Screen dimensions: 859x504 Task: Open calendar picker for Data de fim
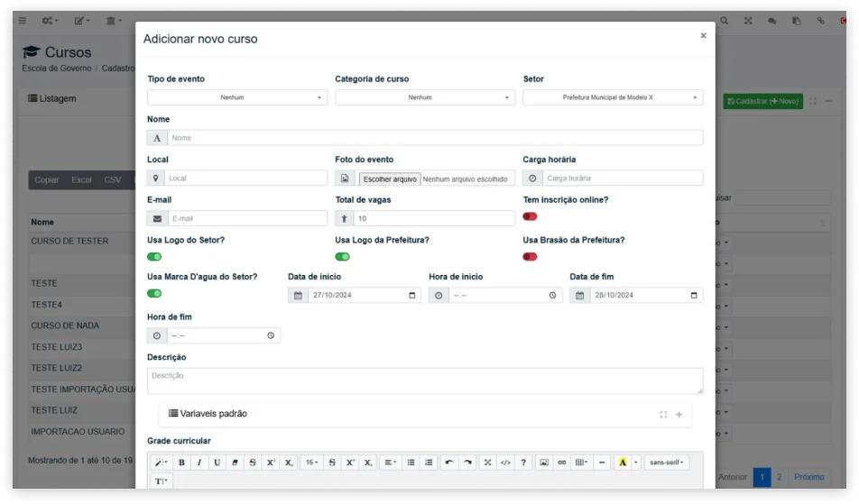[x=694, y=296]
